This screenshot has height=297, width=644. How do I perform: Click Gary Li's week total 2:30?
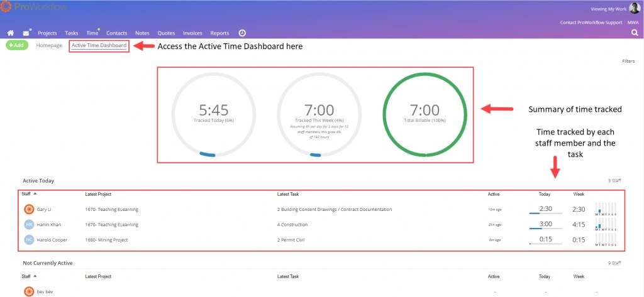pyautogui.click(x=579, y=209)
